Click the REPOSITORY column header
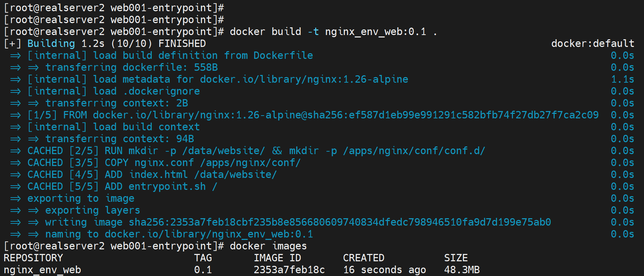Viewport: 644px width, 276px height. point(33,258)
